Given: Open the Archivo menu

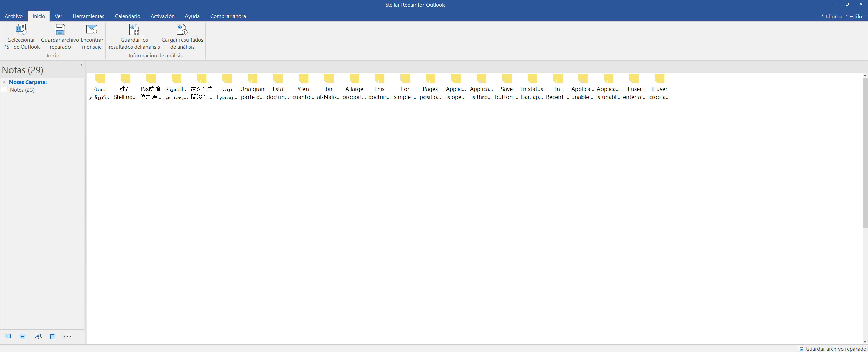Looking at the screenshot, I should [x=14, y=16].
